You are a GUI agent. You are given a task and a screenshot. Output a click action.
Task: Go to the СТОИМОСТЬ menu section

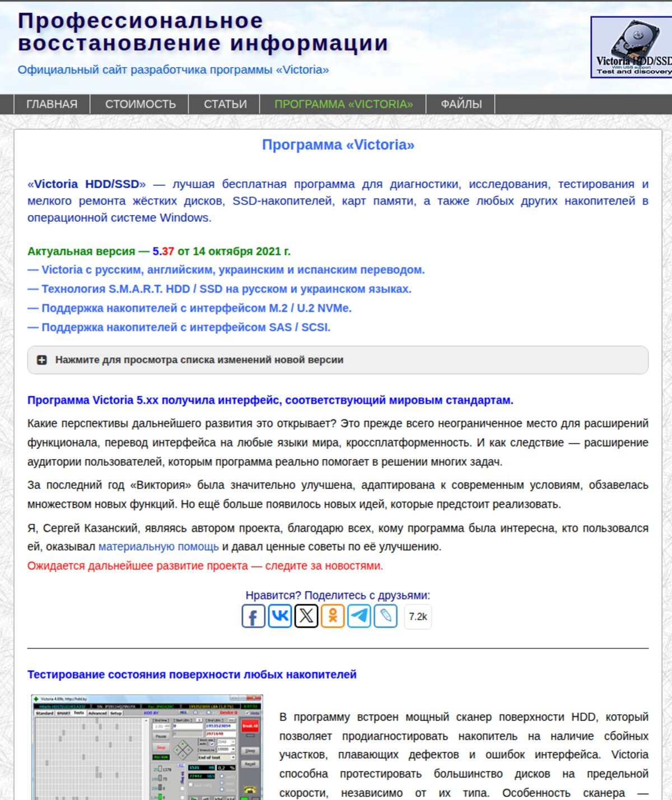pos(141,104)
